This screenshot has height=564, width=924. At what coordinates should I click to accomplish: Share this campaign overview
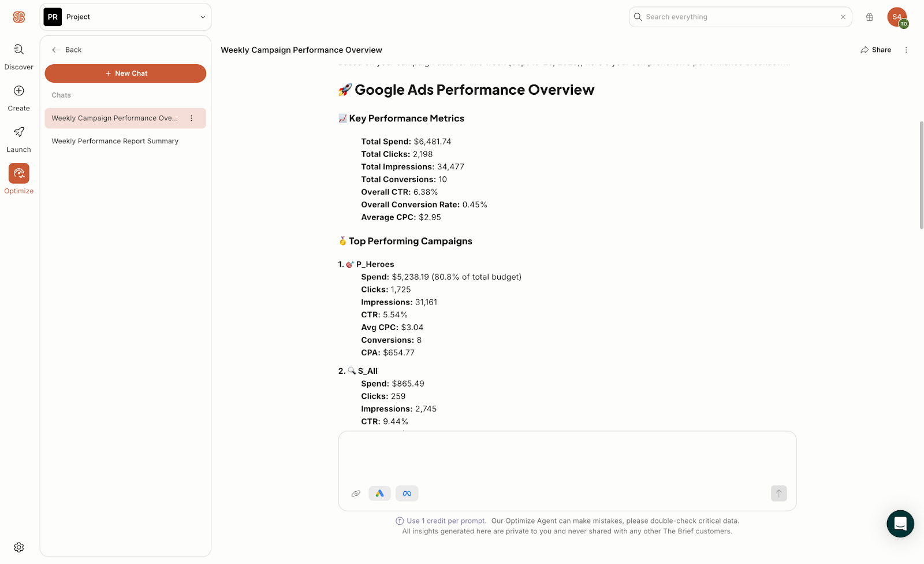click(x=875, y=50)
